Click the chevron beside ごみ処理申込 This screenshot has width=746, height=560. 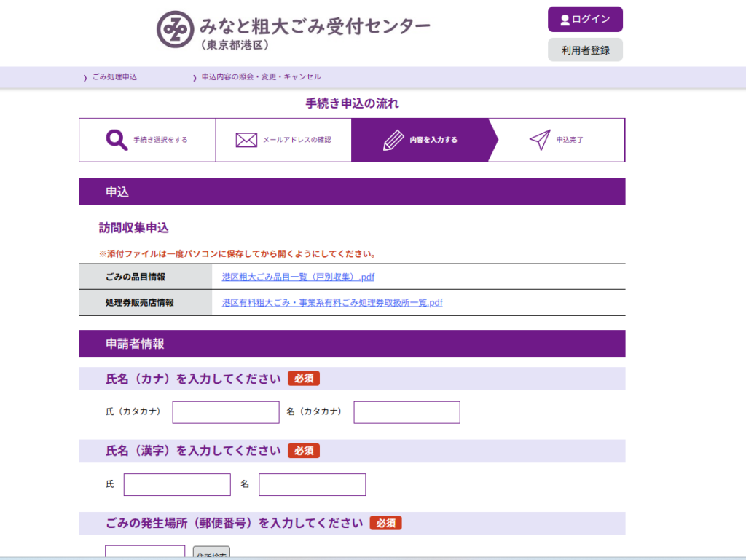85,77
